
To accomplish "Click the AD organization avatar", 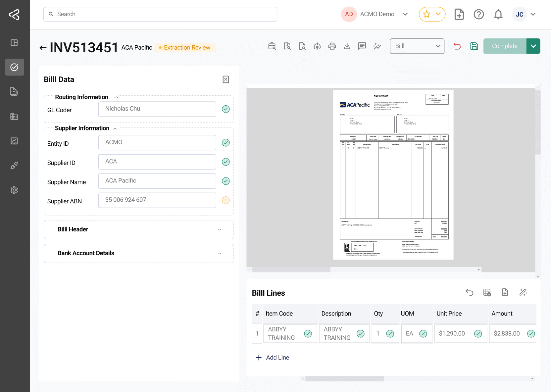I will point(349,14).
